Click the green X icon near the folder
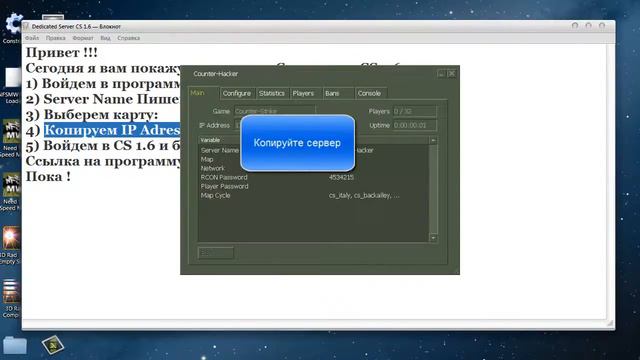 [x=53, y=345]
